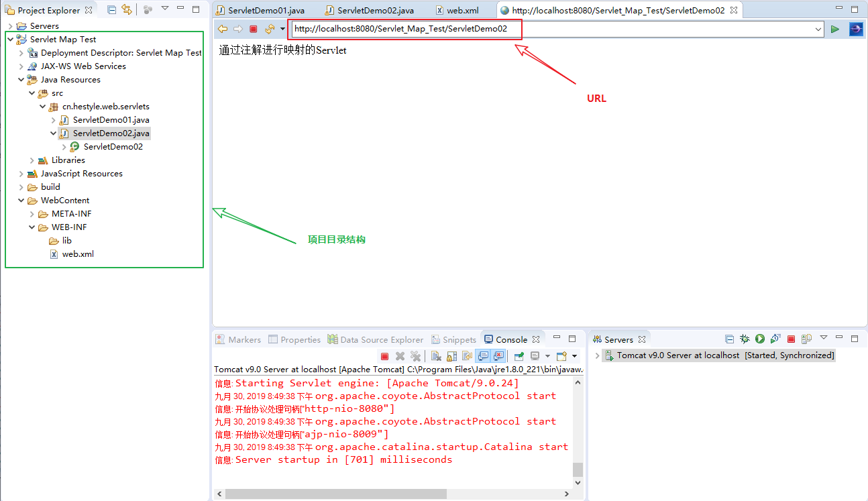Click the Go arrow in browser address bar
This screenshot has height=501, width=868.
tap(835, 29)
